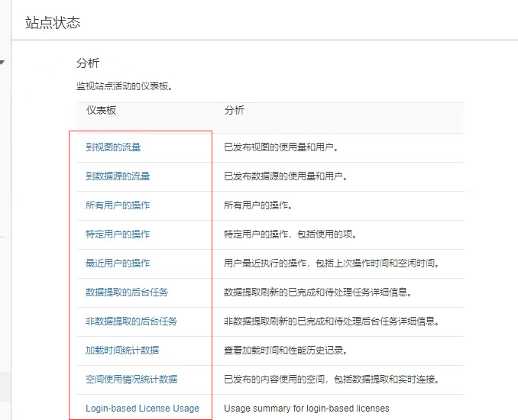Open the 非数据提取的后台任务 link
Viewport: 518px width, 420px height.
(x=131, y=321)
